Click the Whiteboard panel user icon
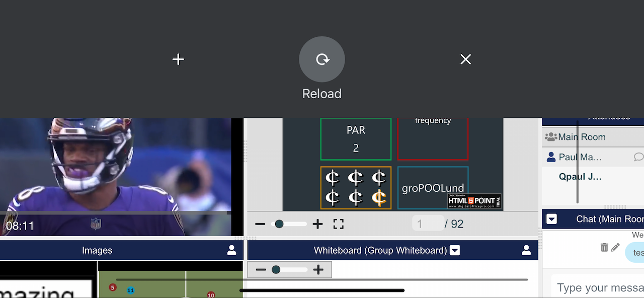This screenshot has height=298, width=644. (526, 250)
